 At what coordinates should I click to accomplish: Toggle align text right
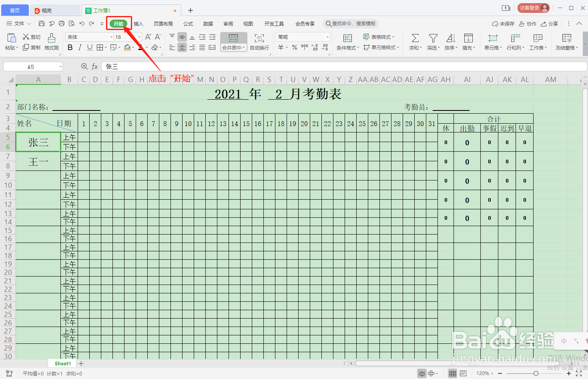coord(192,47)
